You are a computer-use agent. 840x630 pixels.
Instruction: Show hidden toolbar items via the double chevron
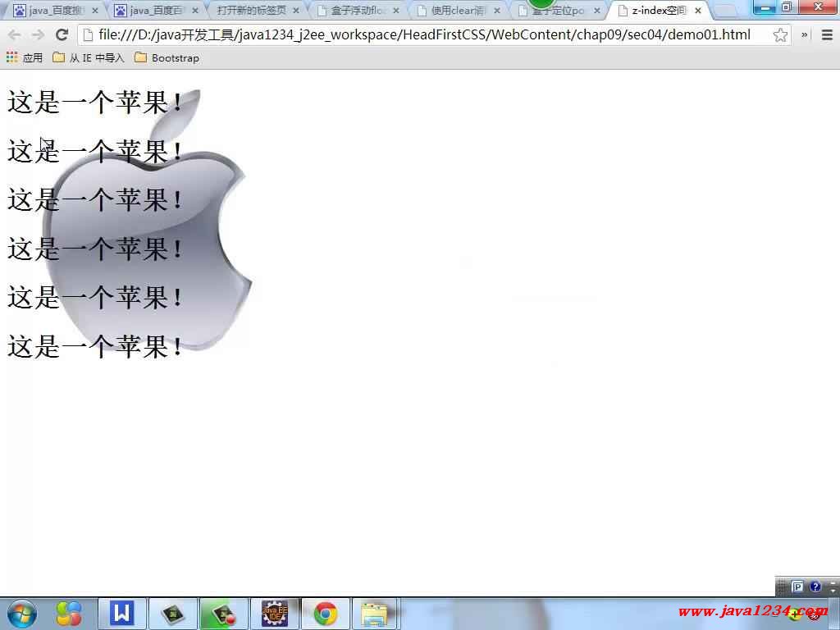pyautogui.click(x=804, y=35)
